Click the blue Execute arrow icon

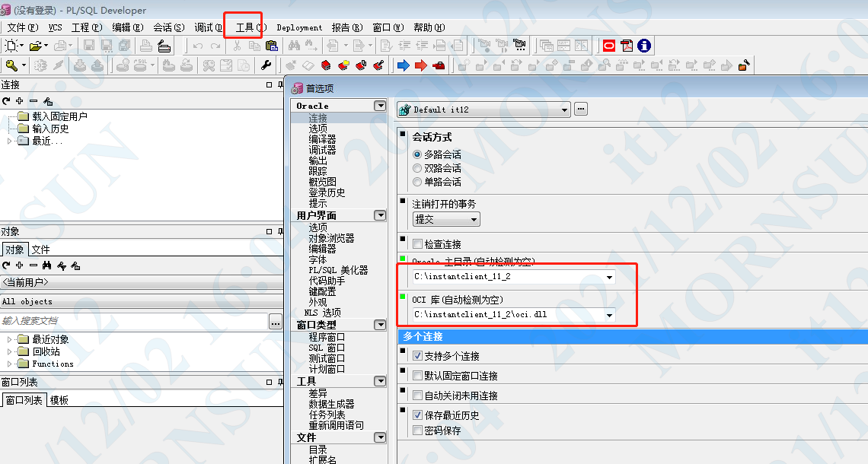coord(402,65)
